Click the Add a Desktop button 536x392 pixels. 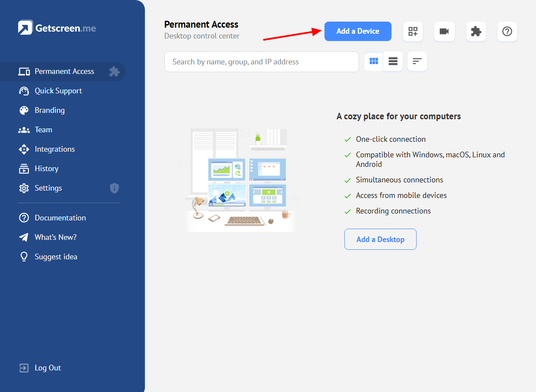[x=380, y=239]
